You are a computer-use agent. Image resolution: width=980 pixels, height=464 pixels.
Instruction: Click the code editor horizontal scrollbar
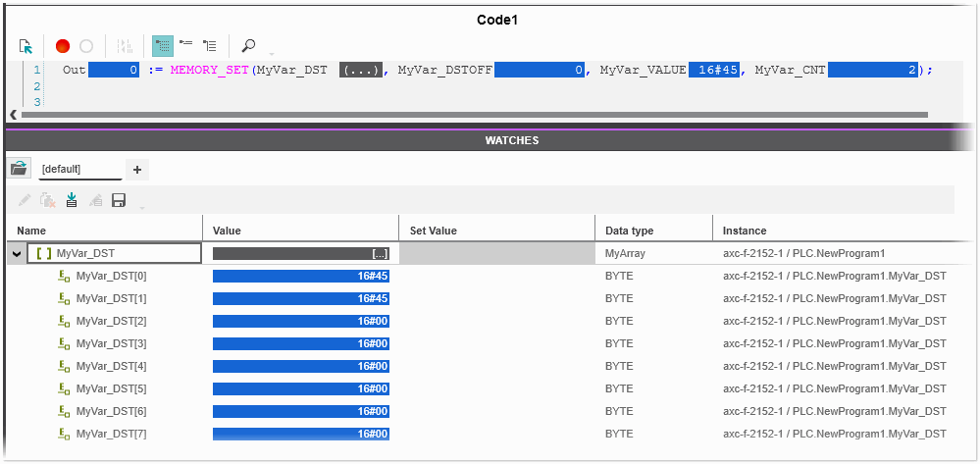(471, 115)
